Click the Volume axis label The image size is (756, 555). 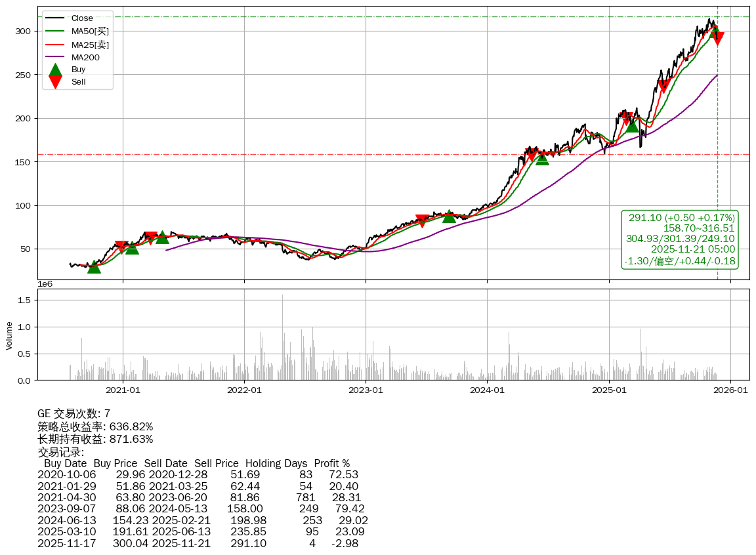coord(9,335)
